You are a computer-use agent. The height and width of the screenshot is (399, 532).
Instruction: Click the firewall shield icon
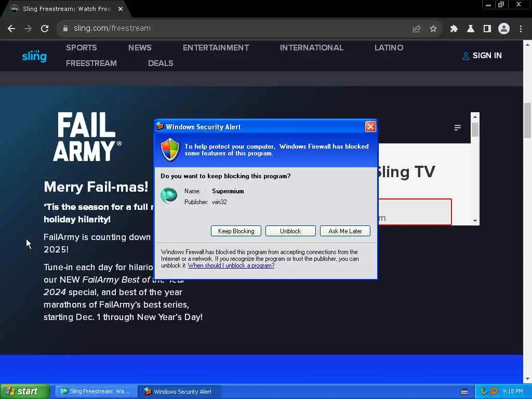coord(170,149)
